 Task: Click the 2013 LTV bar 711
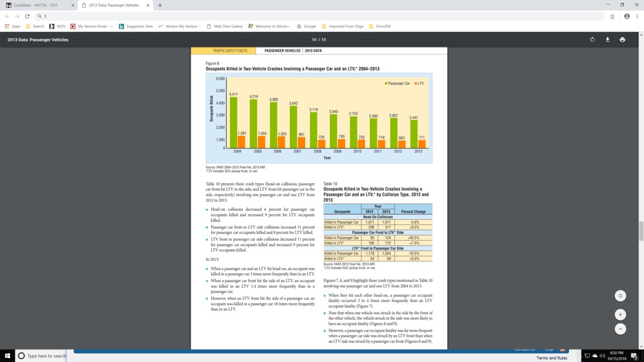click(x=422, y=144)
